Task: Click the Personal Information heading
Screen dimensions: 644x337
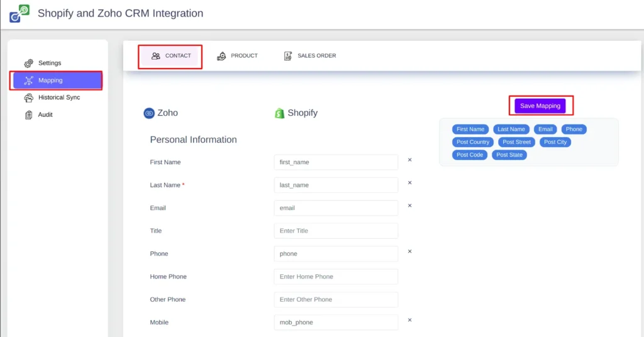Action: click(194, 140)
